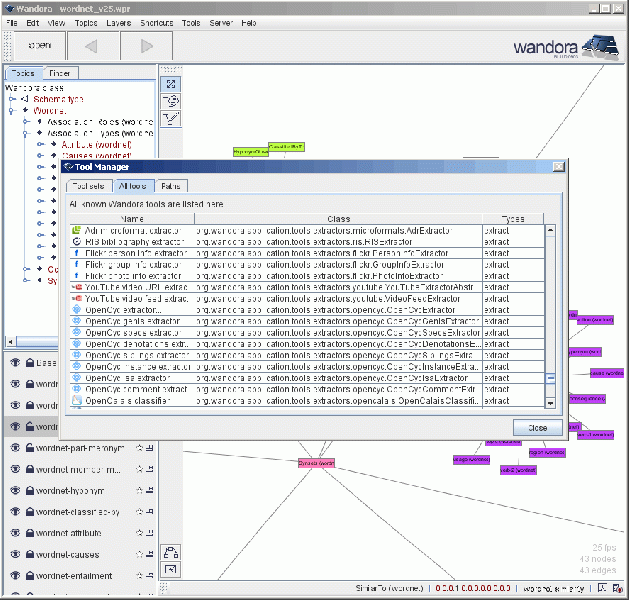This screenshot has height=600, width=629.
Task: Click the forward navigation arrow button
Action: pyautogui.click(x=147, y=45)
